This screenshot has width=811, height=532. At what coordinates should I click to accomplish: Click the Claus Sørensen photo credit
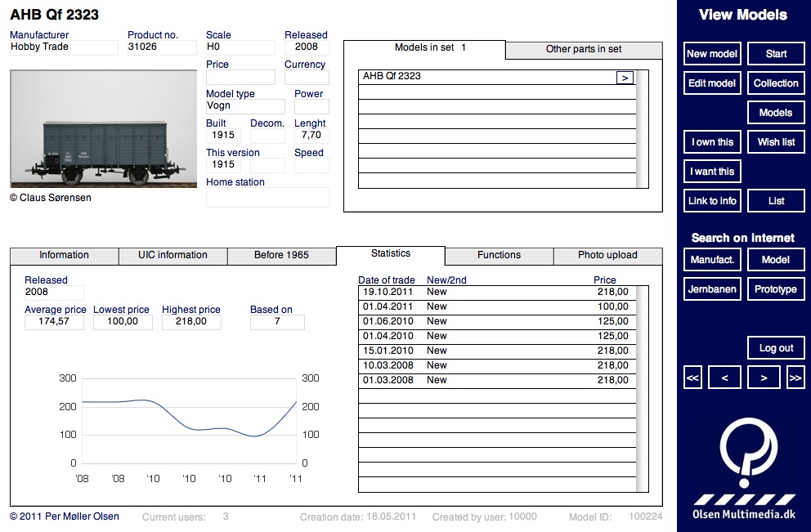pyautogui.click(x=51, y=198)
